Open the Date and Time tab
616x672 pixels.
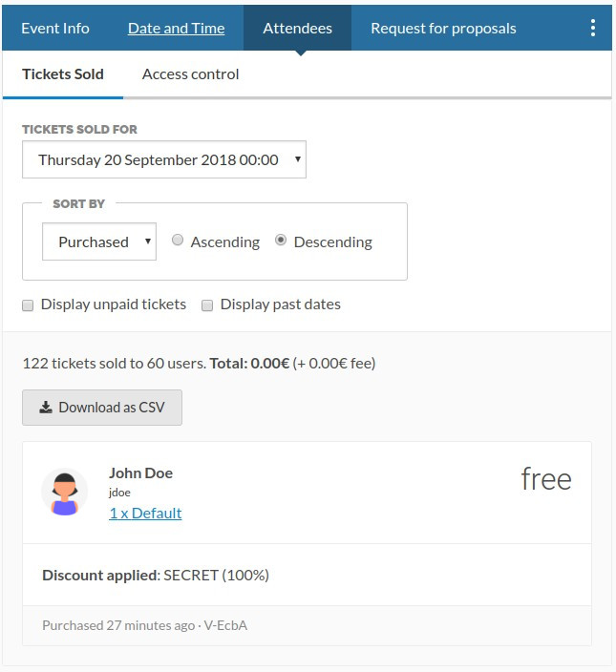click(x=176, y=29)
